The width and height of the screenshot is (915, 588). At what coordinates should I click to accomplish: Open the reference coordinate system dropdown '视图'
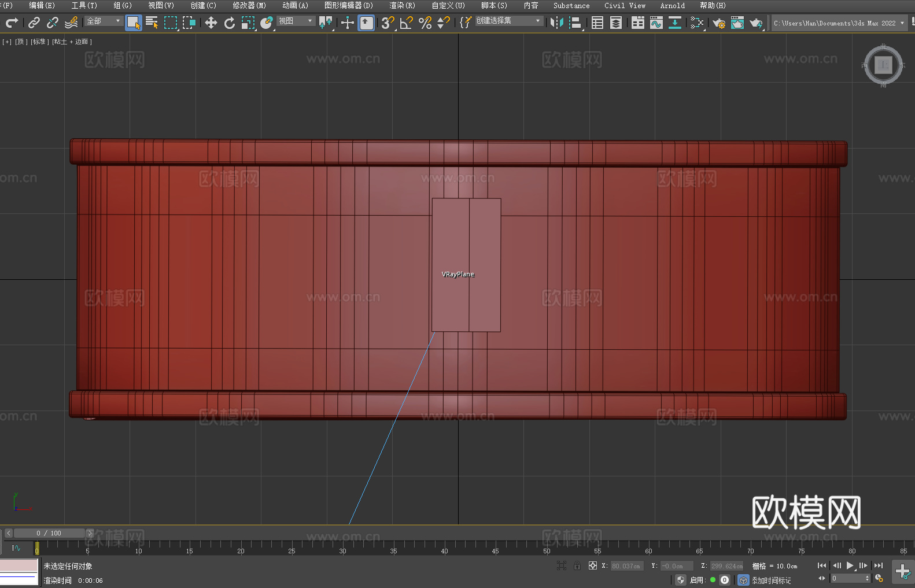[296, 21]
